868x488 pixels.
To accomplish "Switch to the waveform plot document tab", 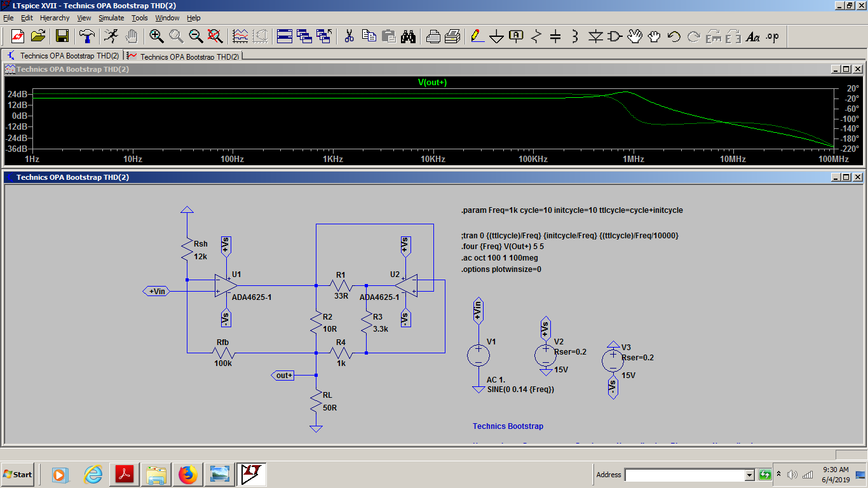I will (183, 56).
